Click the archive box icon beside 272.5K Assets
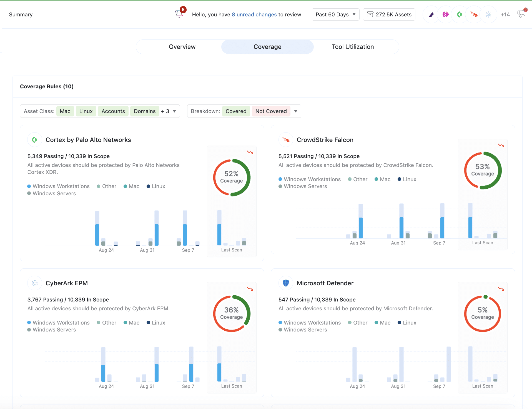532x409 pixels. (x=370, y=14)
